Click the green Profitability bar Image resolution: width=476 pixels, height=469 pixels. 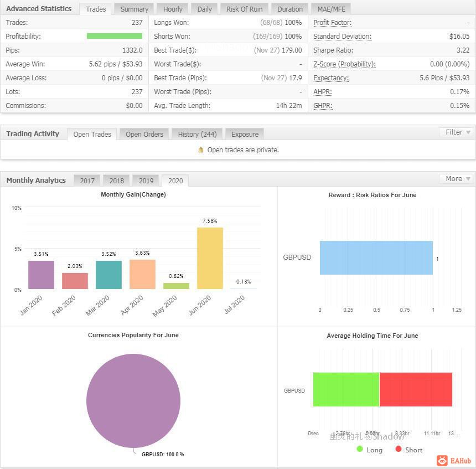pos(115,36)
